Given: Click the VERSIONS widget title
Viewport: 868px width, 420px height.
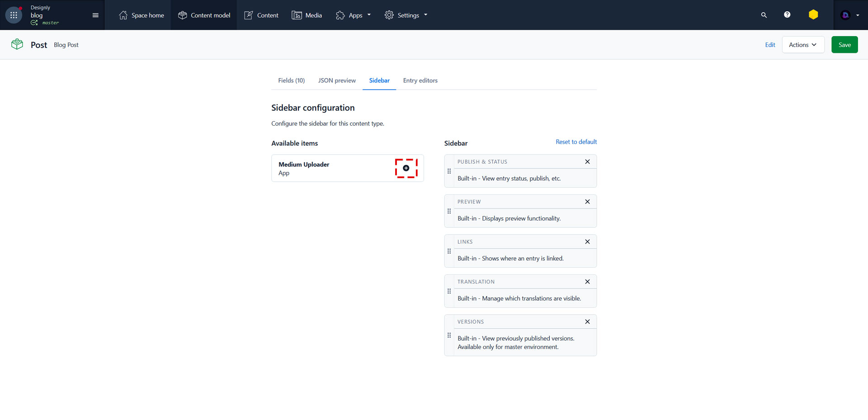Looking at the screenshot, I should [x=471, y=322].
